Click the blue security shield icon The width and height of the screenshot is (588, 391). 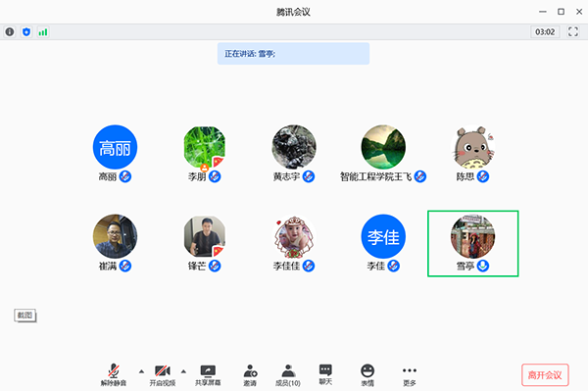point(26,32)
